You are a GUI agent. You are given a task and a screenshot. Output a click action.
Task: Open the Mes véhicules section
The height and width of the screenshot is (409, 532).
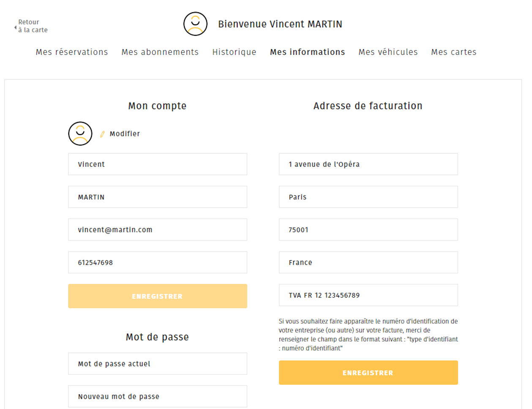[x=387, y=52]
